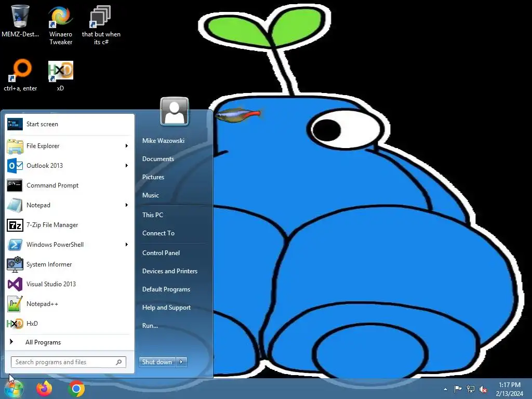Click the Windows PowerShell icon
532x399 pixels.
[x=15, y=245]
